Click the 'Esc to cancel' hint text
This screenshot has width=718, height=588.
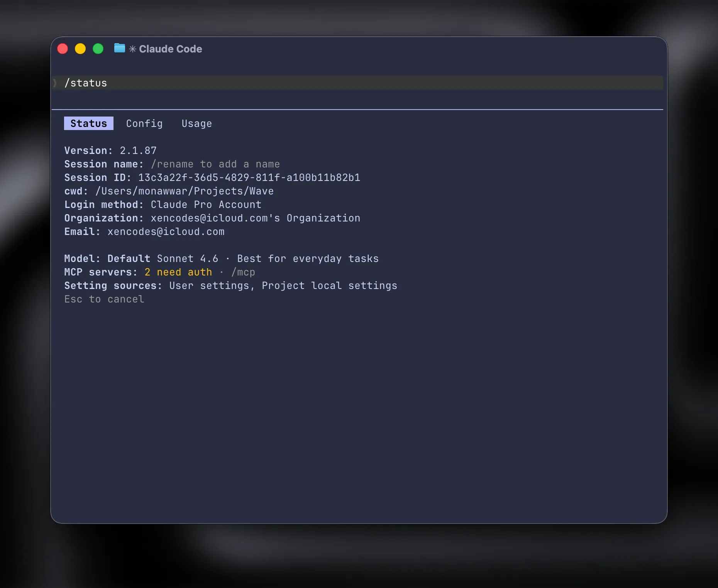tap(104, 299)
